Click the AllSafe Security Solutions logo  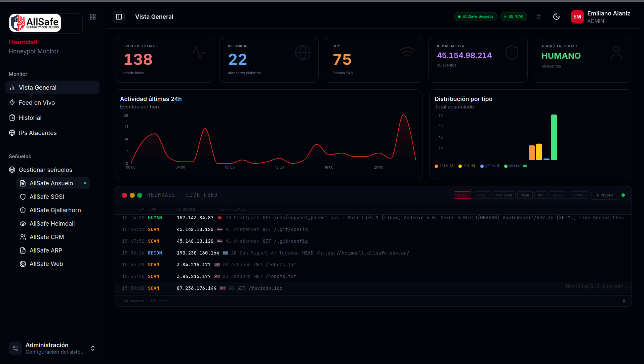(35, 23)
